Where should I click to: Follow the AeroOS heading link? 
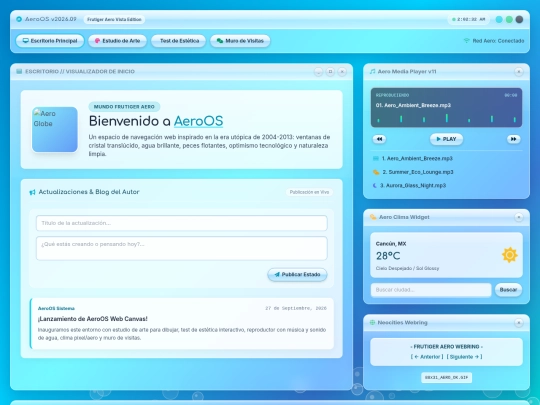pos(198,121)
